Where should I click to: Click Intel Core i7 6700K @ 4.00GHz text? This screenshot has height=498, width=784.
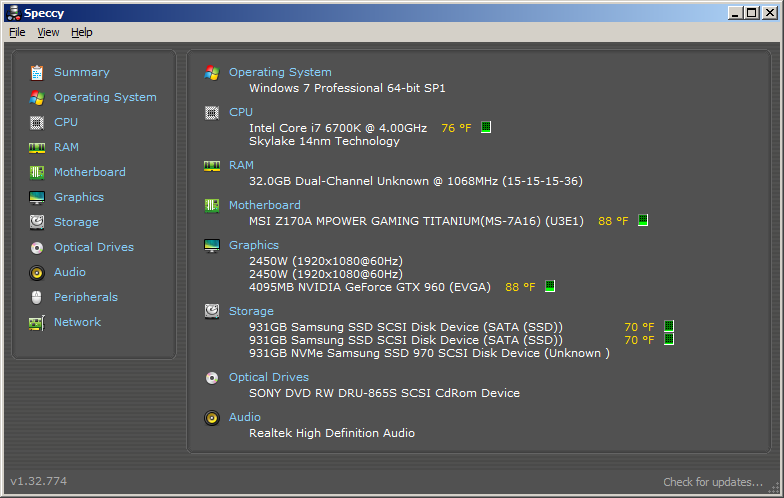[x=338, y=128]
